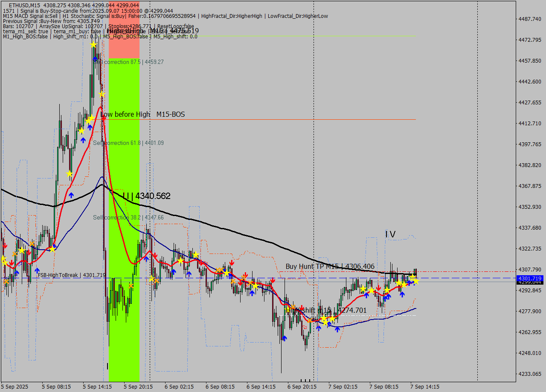
Task: Click the blue marker at the top of the spike
Action: 95,59
